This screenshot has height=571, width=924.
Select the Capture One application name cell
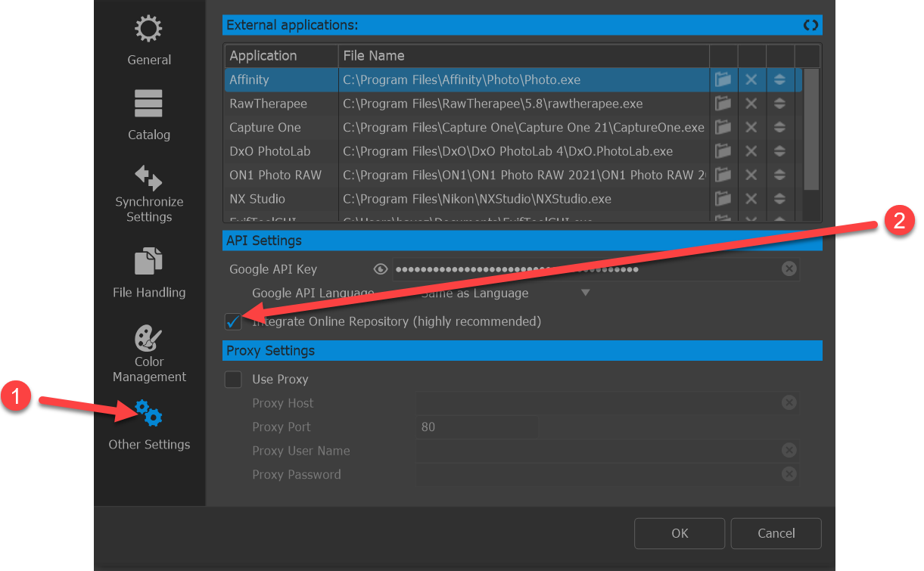(x=282, y=127)
